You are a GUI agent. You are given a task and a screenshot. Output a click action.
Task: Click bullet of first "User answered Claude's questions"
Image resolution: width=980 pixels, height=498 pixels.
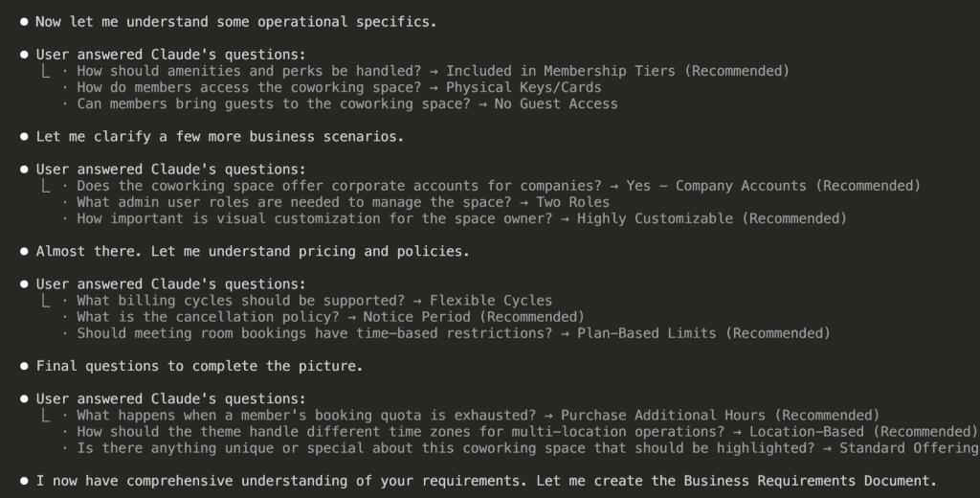click(x=24, y=55)
